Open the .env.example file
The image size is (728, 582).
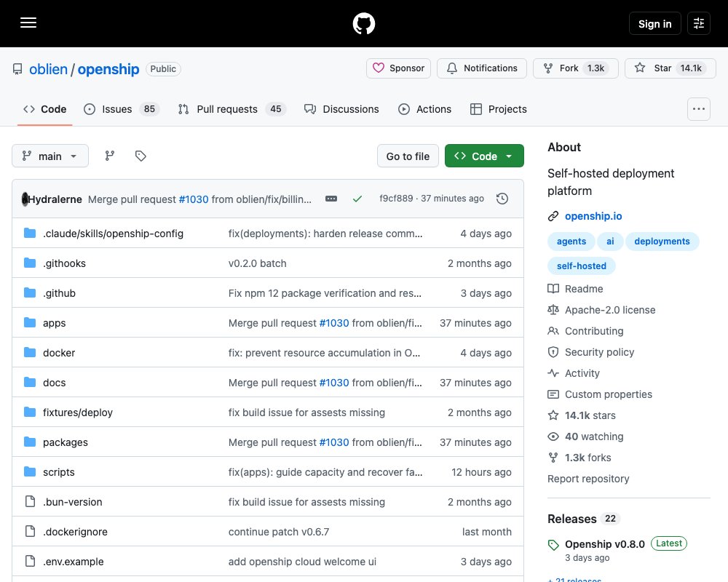coord(73,562)
